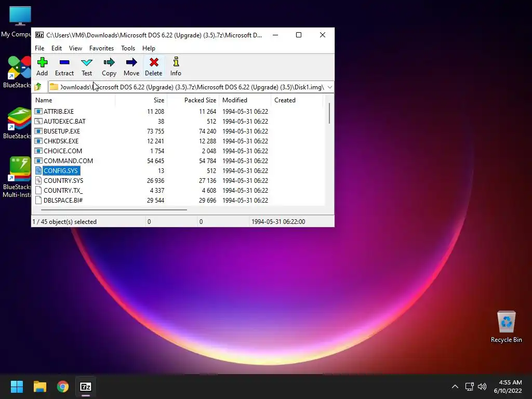This screenshot has height=399, width=532.
Task: Click size value 26 936
Action: pos(155,180)
